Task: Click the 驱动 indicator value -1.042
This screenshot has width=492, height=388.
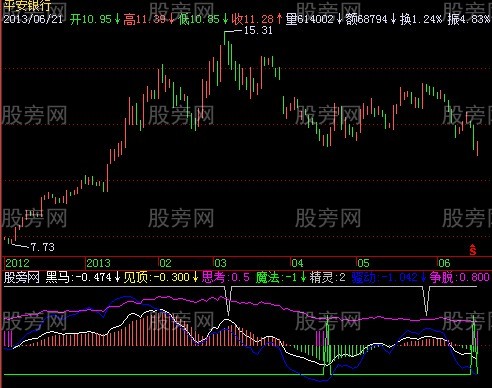Action: pyautogui.click(x=384, y=277)
